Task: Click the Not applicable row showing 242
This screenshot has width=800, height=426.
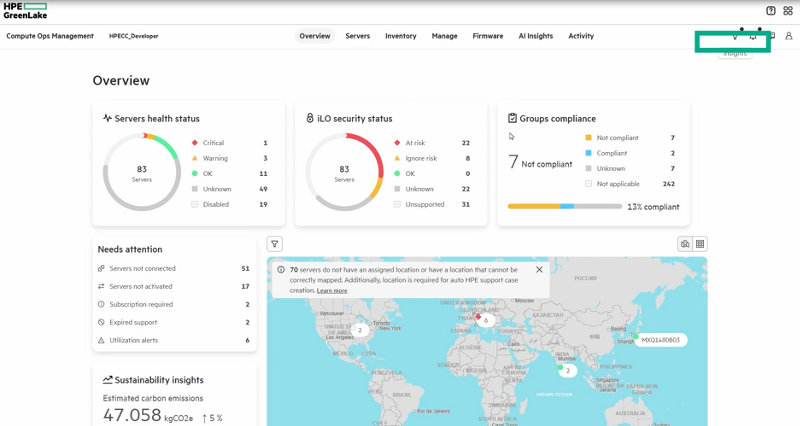Action: [x=630, y=184]
